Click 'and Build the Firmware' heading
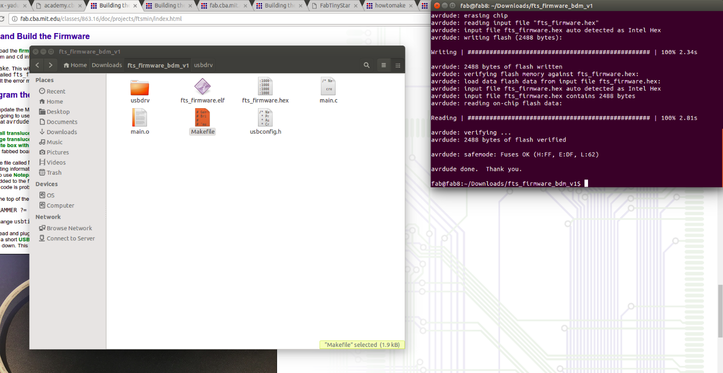 pos(45,36)
